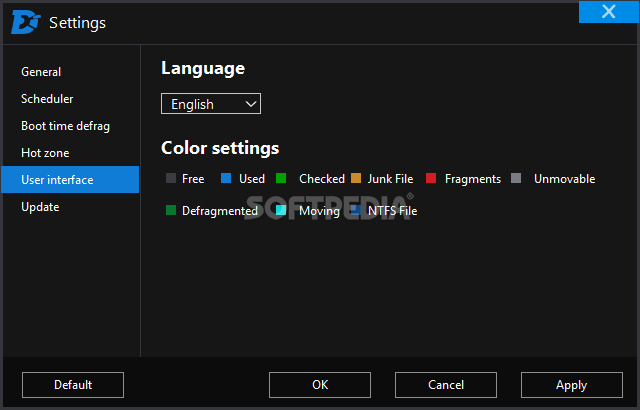640x410 pixels.
Task: Apply the settings changes
Action: 571,385
